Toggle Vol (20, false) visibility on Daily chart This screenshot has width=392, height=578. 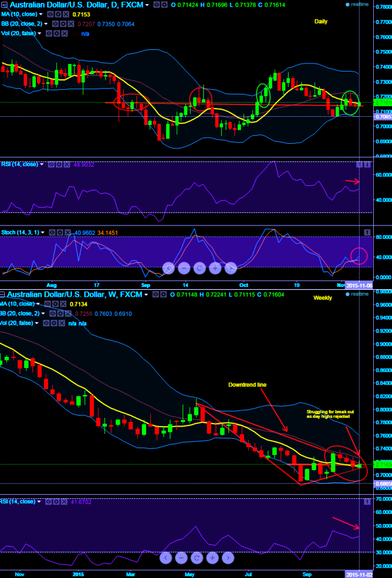(x=49, y=33)
